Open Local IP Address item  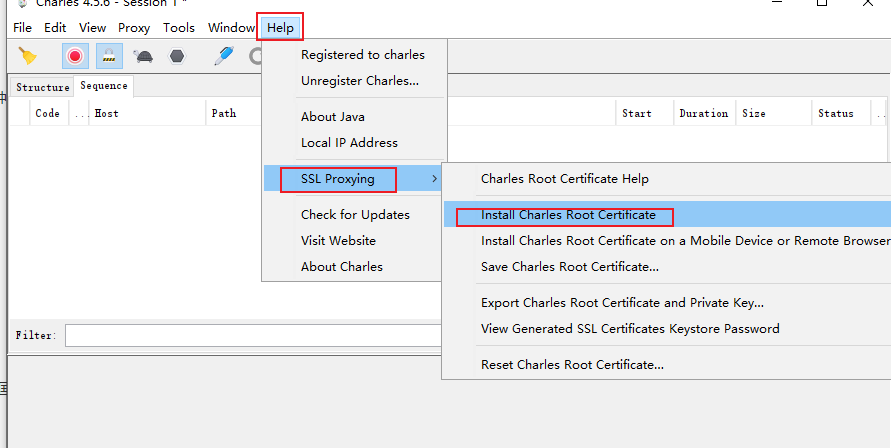click(x=349, y=143)
